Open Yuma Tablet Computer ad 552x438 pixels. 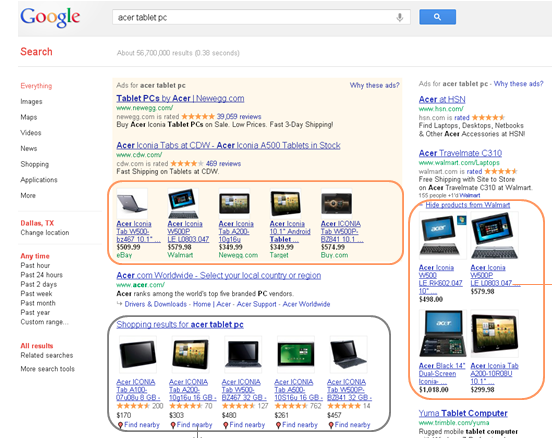click(463, 413)
